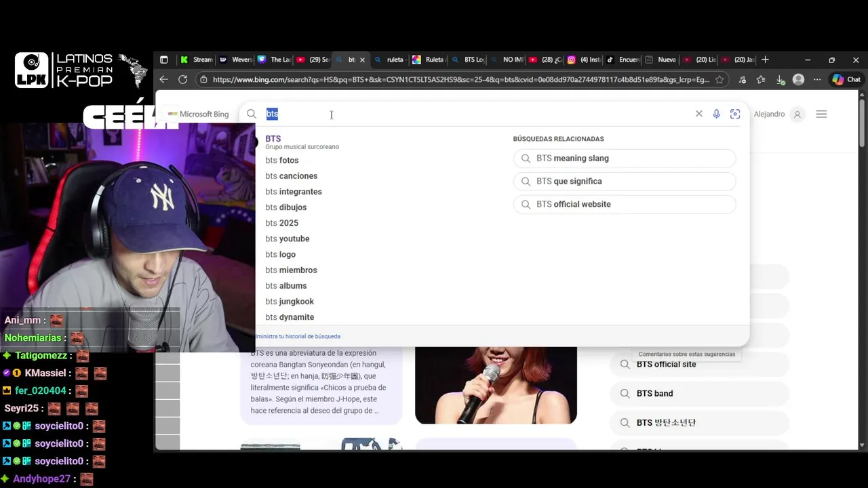Search 'BTS official site' in sidebar
The width and height of the screenshot is (868, 488).
coord(700,364)
